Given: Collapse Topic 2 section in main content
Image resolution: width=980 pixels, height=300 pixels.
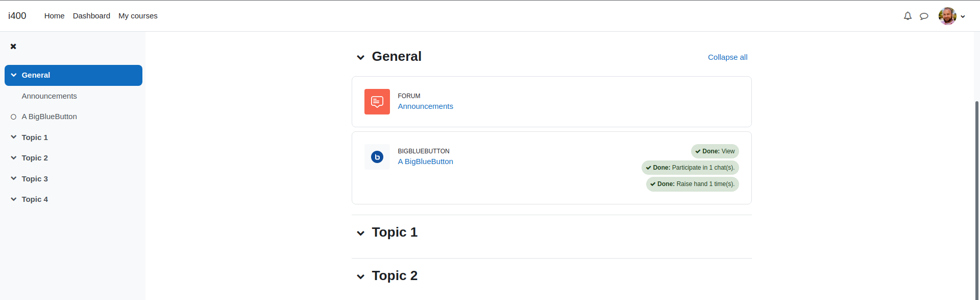Looking at the screenshot, I should tap(361, 276).
